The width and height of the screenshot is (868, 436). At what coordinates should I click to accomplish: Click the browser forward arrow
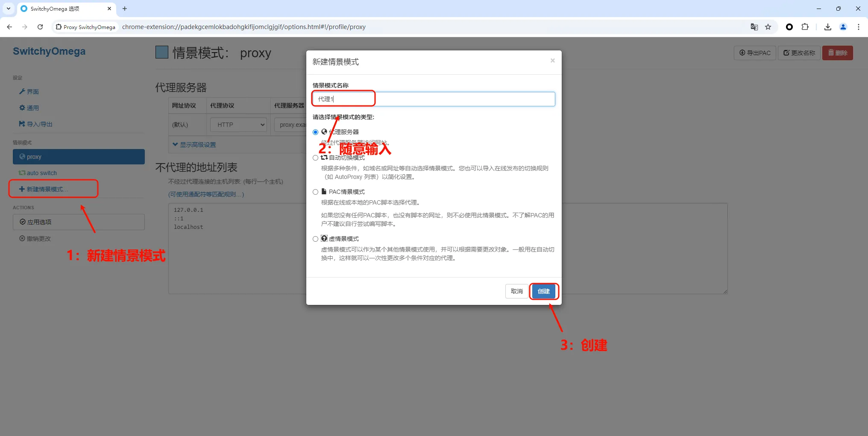click(x=25, y=27)
